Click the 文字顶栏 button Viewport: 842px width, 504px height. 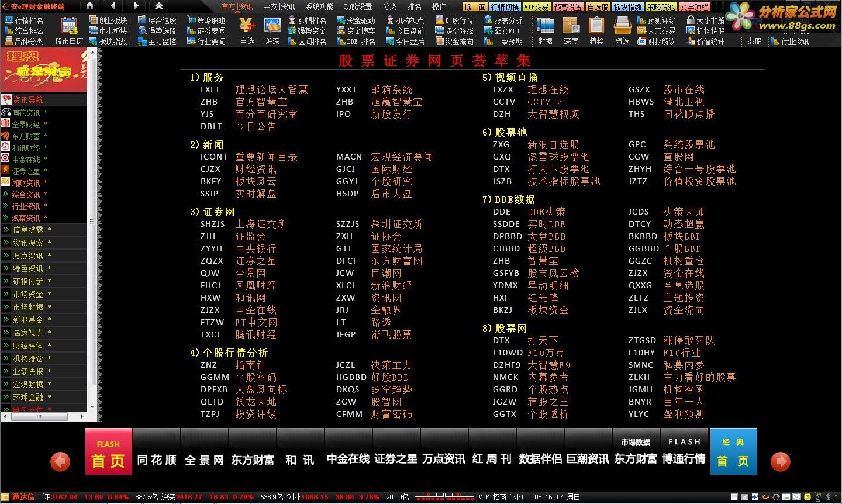(695, 7)
